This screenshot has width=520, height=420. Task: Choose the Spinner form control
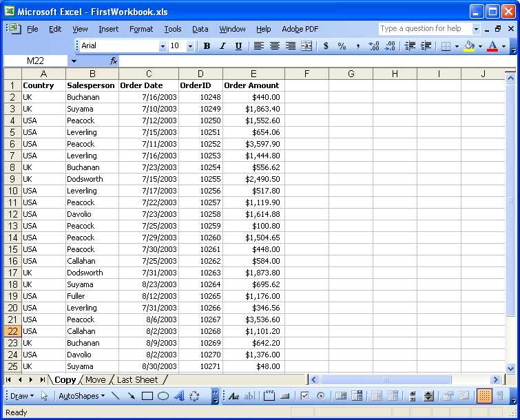(x=428, y=396)
